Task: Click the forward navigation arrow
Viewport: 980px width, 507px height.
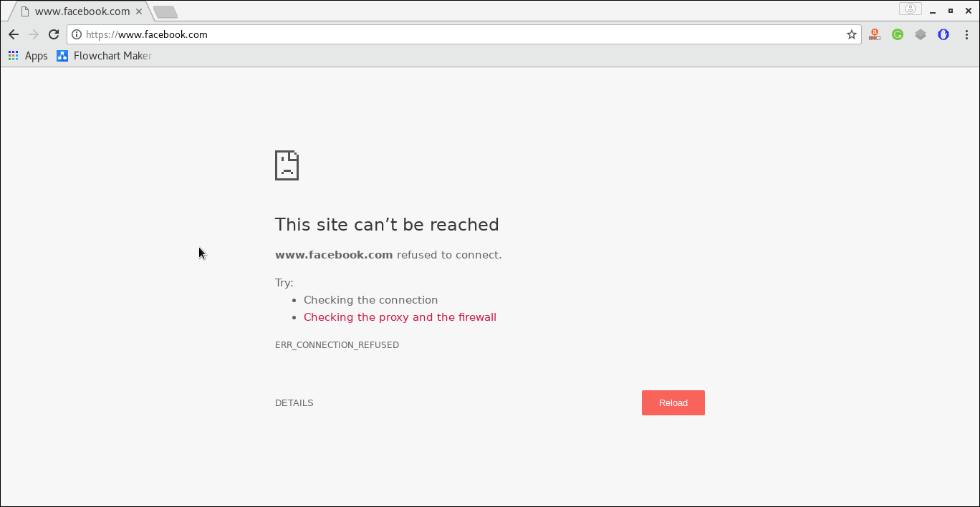Action: [x=34, y=34]
